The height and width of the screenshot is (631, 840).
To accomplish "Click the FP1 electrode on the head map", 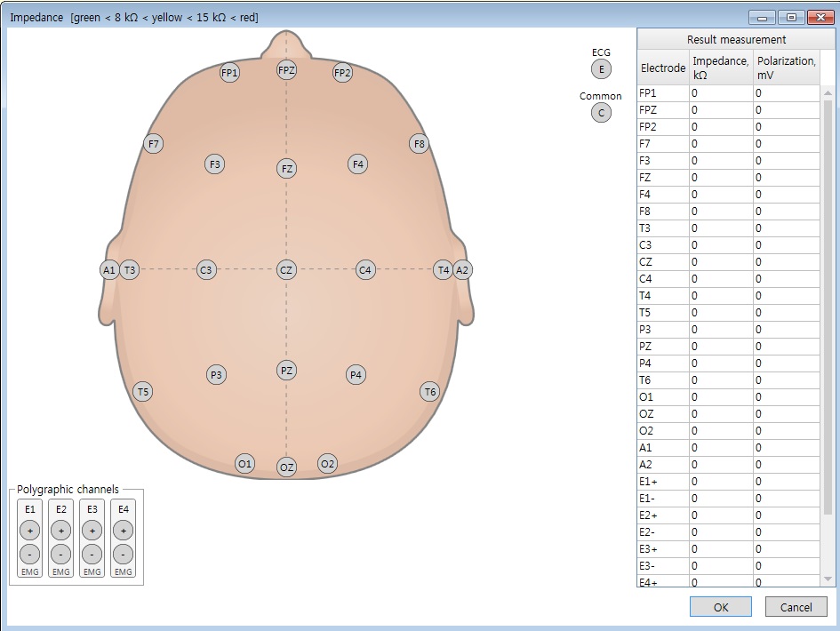I will [x=230, y=73].
